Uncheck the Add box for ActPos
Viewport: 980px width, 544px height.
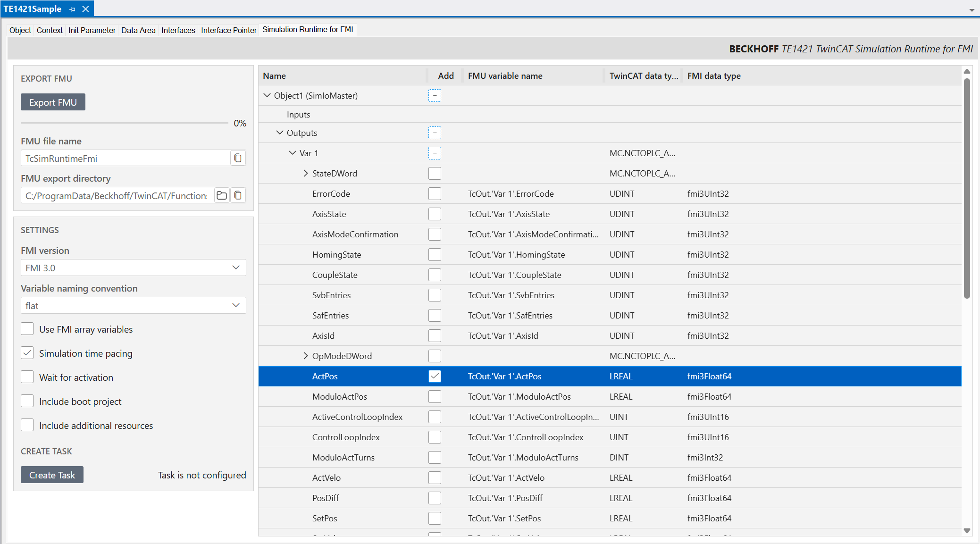pyautogui.click(x=435, y=376)
